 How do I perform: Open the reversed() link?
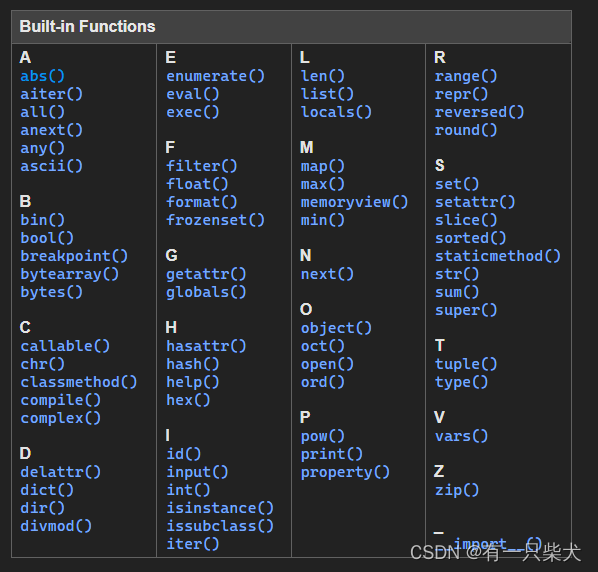pyautogui.click(x=480, y=112)
